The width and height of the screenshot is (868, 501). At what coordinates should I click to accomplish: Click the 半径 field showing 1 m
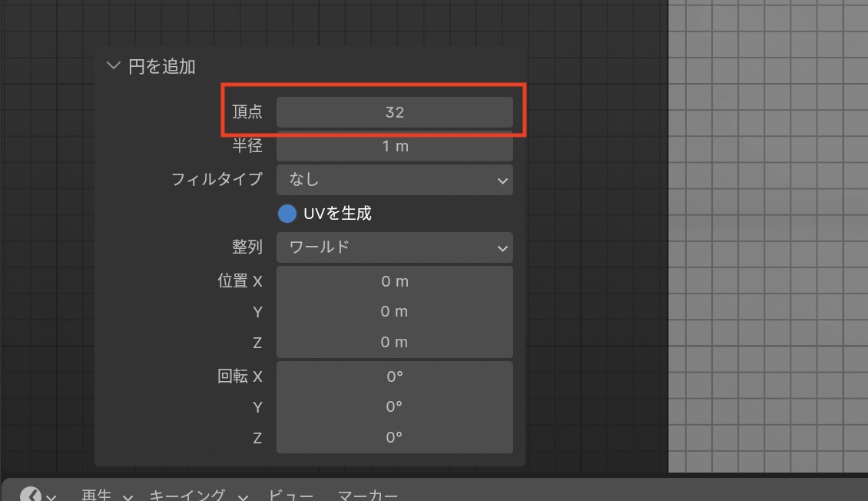(394, 146)
